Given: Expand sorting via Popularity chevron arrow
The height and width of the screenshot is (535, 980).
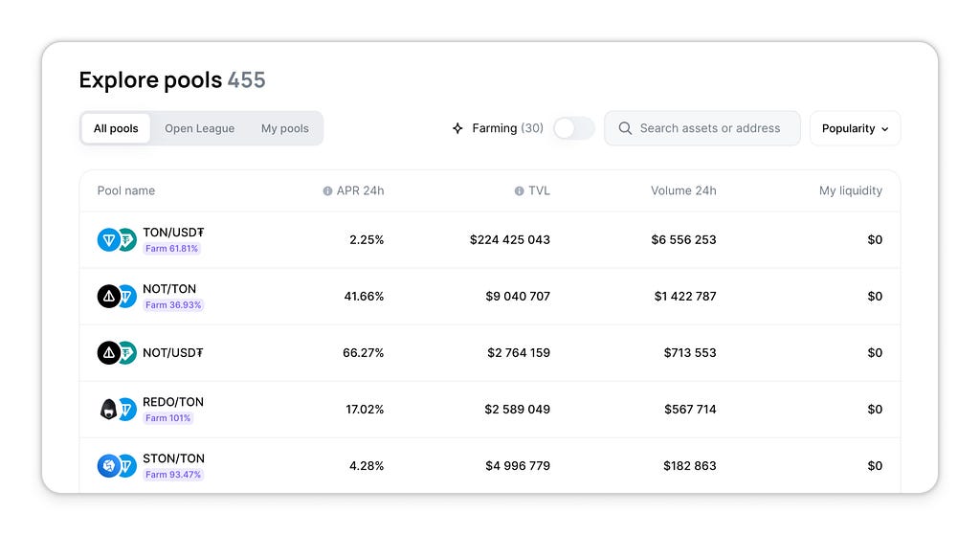Looking at the screenshot, I should (885, 129).
